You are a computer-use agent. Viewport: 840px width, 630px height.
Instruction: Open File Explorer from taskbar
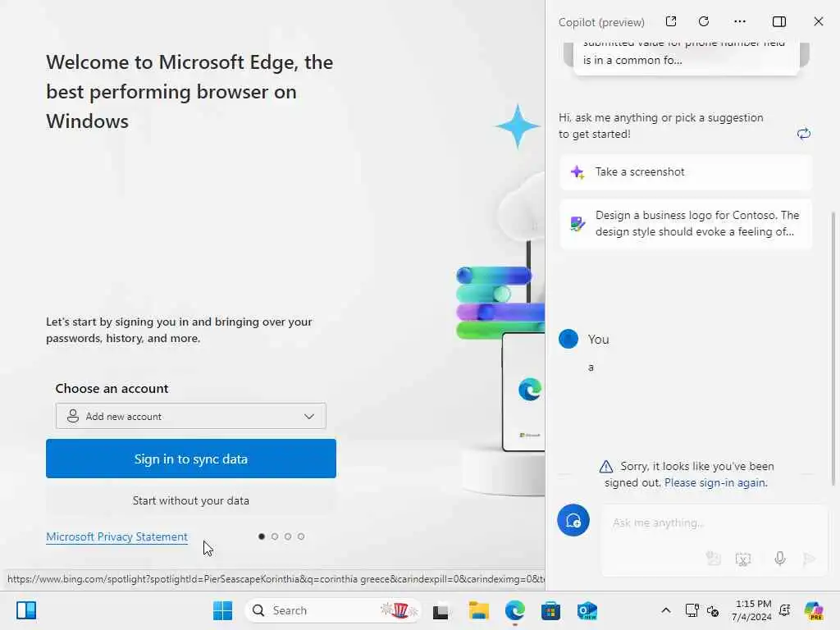[x=478, y=610]
